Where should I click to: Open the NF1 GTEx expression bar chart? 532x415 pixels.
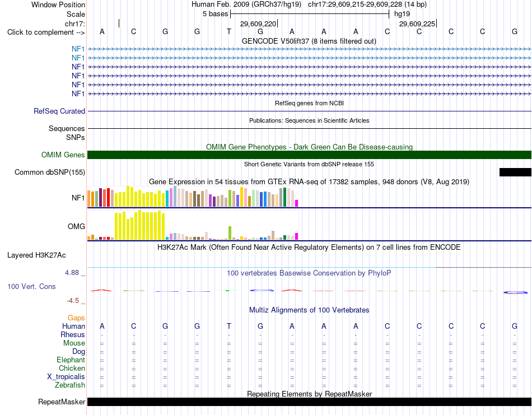pos(193,197)
